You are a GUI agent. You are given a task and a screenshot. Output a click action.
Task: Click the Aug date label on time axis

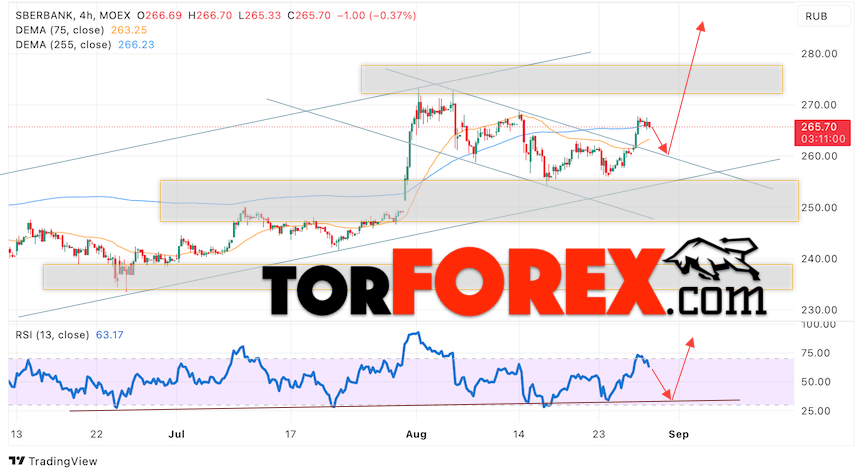[416, 434]
